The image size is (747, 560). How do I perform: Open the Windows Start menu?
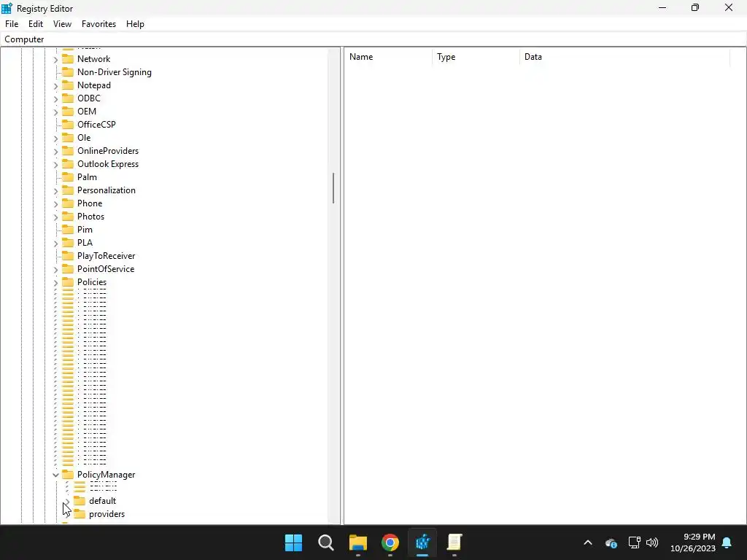click(293, 542)
